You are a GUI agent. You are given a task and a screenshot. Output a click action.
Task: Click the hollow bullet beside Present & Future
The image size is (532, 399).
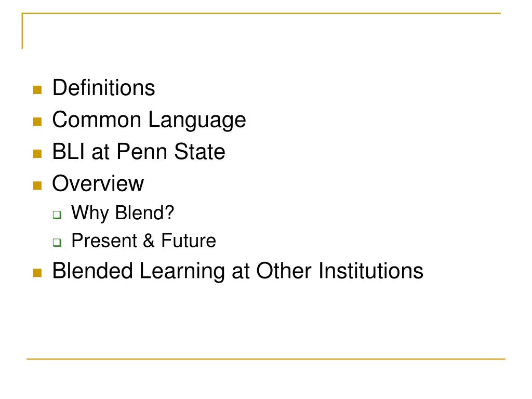[x=57, y=242]
